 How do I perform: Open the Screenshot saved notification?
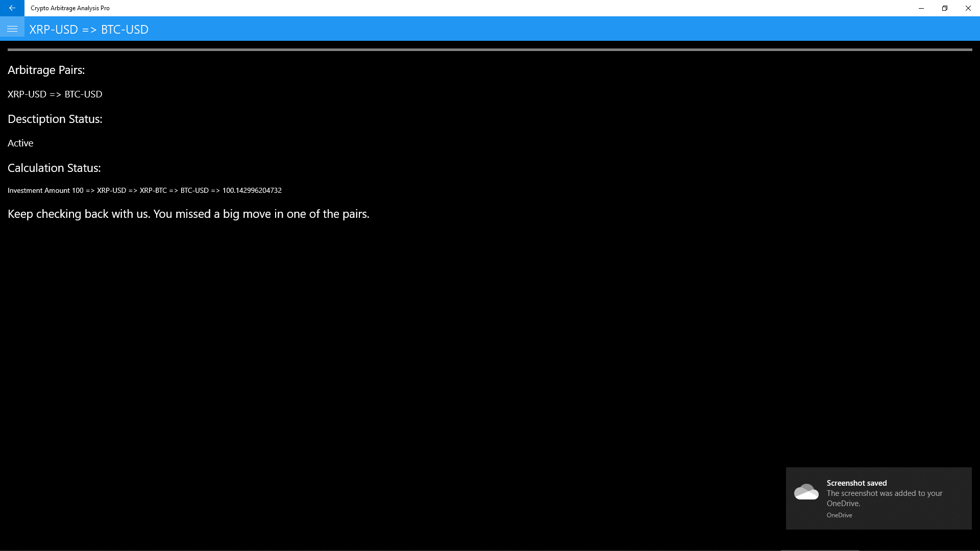[856, 483]
